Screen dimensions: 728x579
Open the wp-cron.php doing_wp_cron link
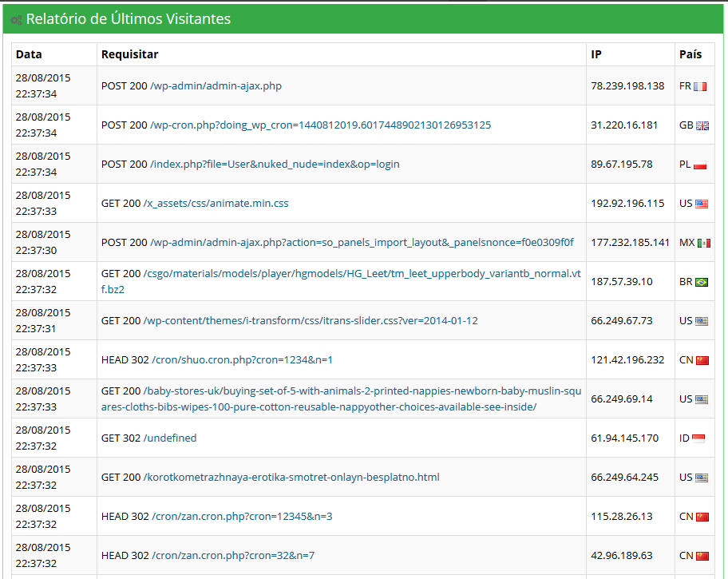(320, 125)
